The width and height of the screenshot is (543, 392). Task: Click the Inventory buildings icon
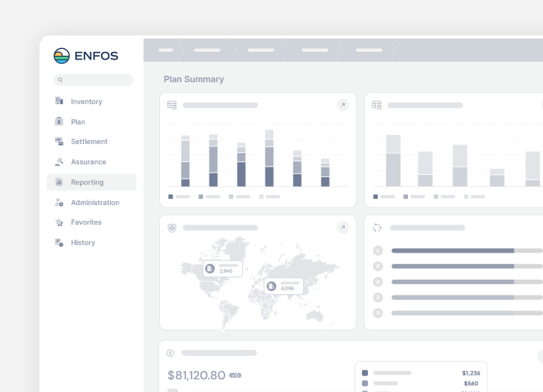coord(60,101)
